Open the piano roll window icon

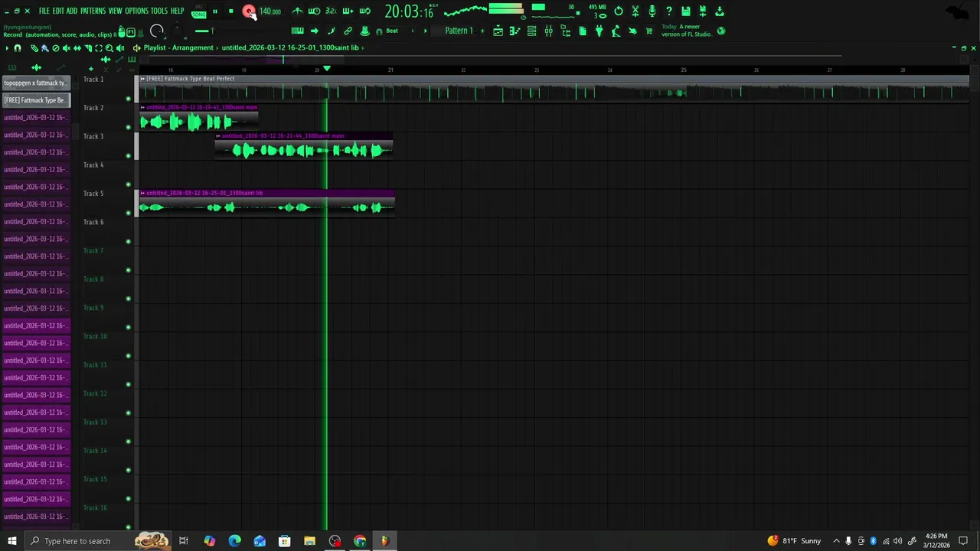tap(514, 31)
